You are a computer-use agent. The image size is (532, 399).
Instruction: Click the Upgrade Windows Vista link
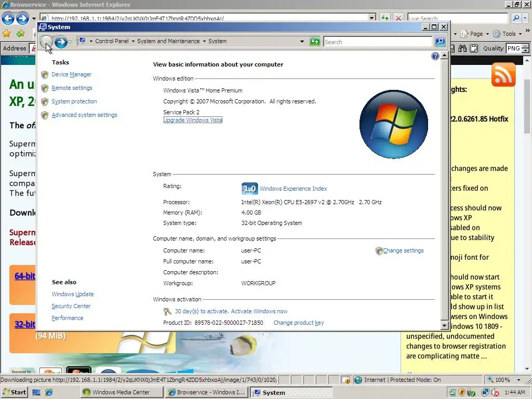pyautogui.click(x=193, y=120)
